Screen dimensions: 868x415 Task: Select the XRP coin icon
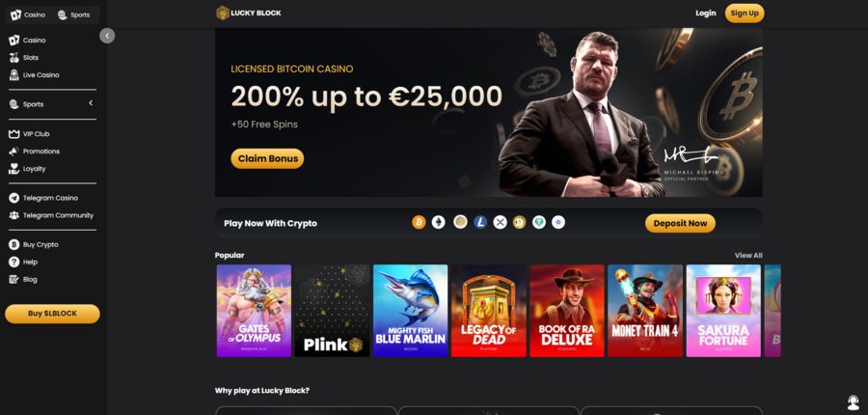pos(500,223)
